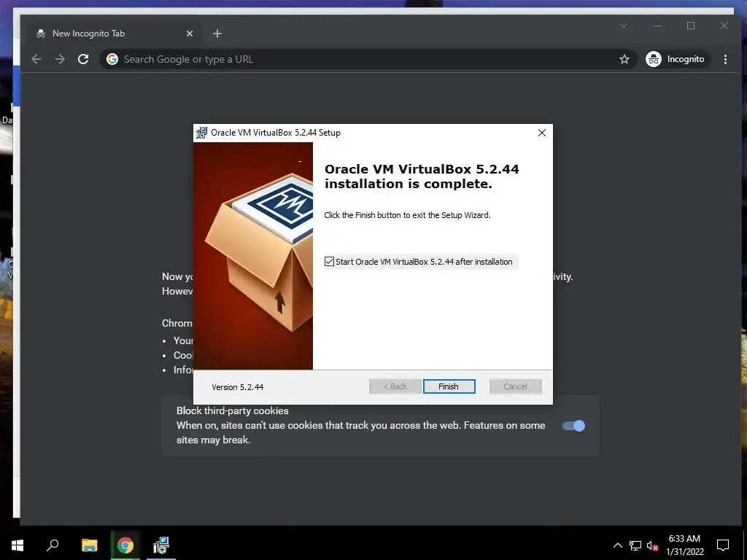Open Chrome tab search chevron
747x560 pixels.
coord(624,26)
